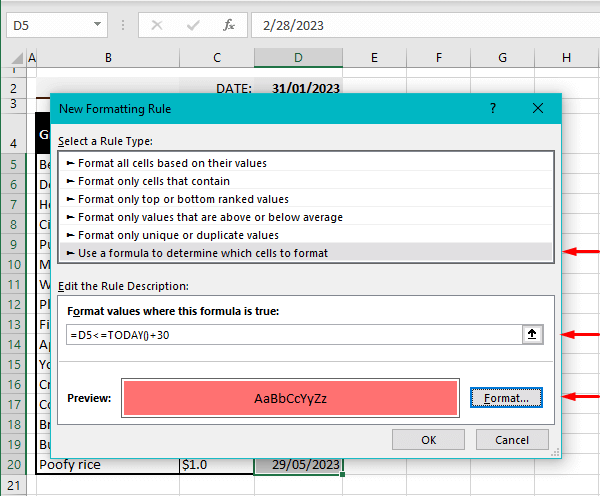The width and height of the screenshot is (600, 496).
Task: Click the formula bar cancel X icon
Action: coord(156,25)
